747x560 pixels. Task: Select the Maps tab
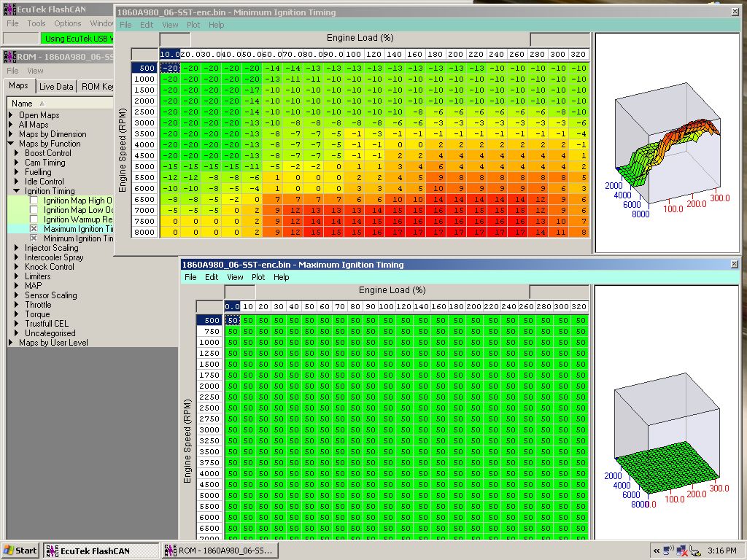[x=18, y=86]
